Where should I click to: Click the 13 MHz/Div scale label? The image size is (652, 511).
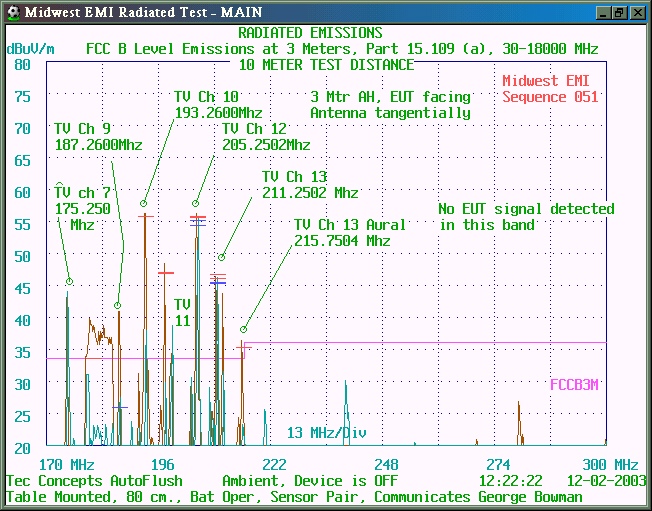326,433
